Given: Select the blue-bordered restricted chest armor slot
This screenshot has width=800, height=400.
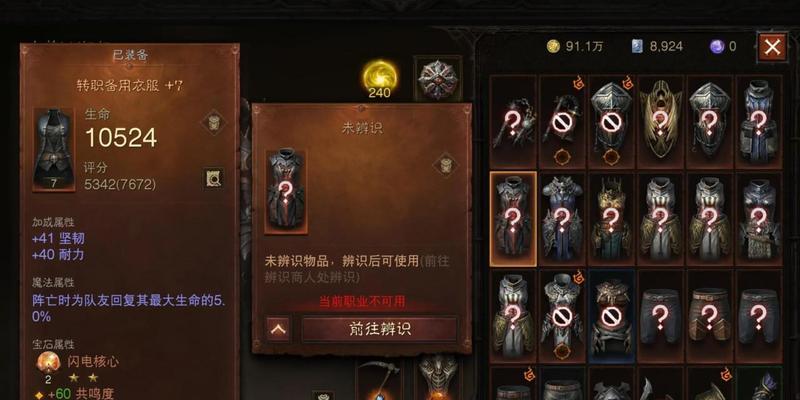Looking at the screenshot, I should click(x=611, y=316).
